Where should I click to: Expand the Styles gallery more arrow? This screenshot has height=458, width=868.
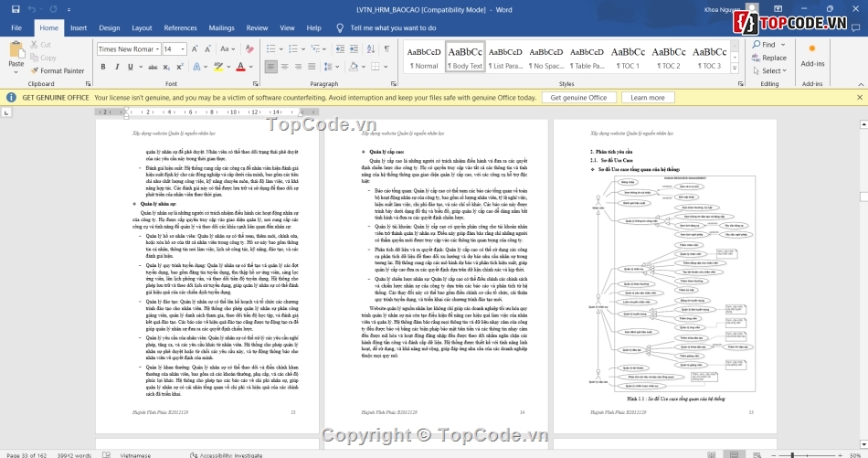(735, 69)
